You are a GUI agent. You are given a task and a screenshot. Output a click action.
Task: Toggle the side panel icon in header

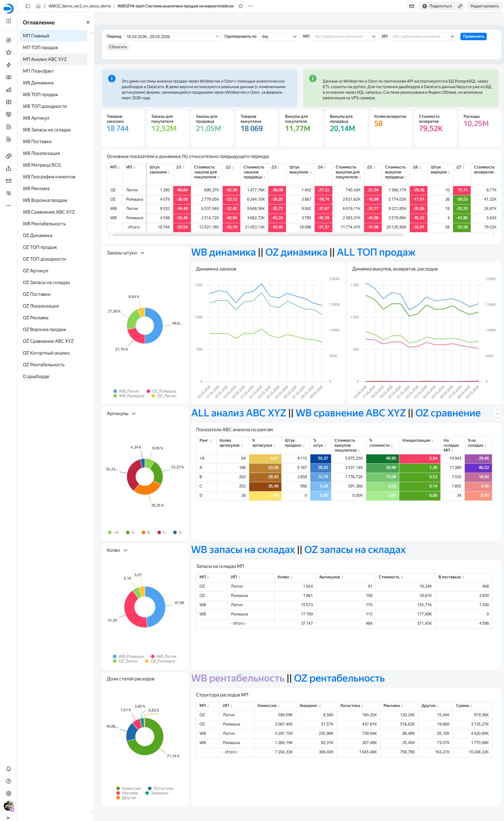point(28,6)
